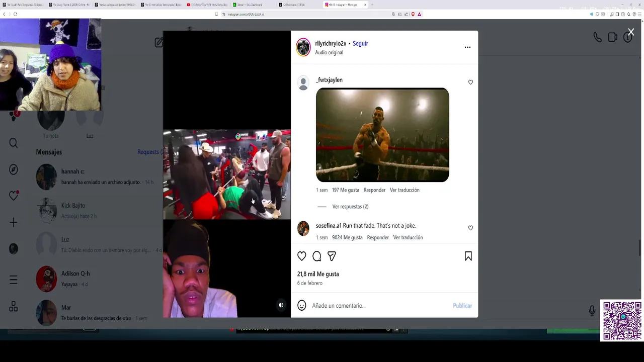The height and width of the screenshot is (362, 644).
Task: Open rllyrichrylo2x profile picture
Action: click(x=303, y=47)
